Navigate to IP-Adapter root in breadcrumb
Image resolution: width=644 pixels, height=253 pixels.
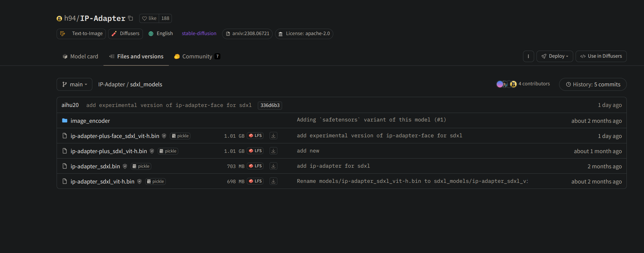(112, 84)
